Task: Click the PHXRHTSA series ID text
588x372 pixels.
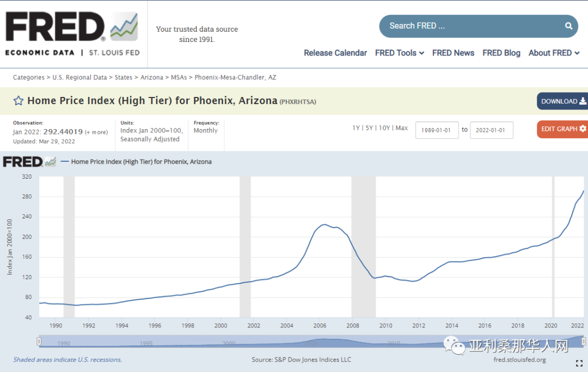Action: (298, 102)
